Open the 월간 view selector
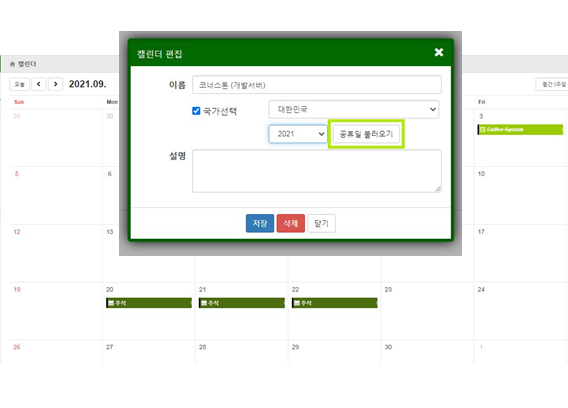This screenshot has height=408, width=568. click(552, 84)
